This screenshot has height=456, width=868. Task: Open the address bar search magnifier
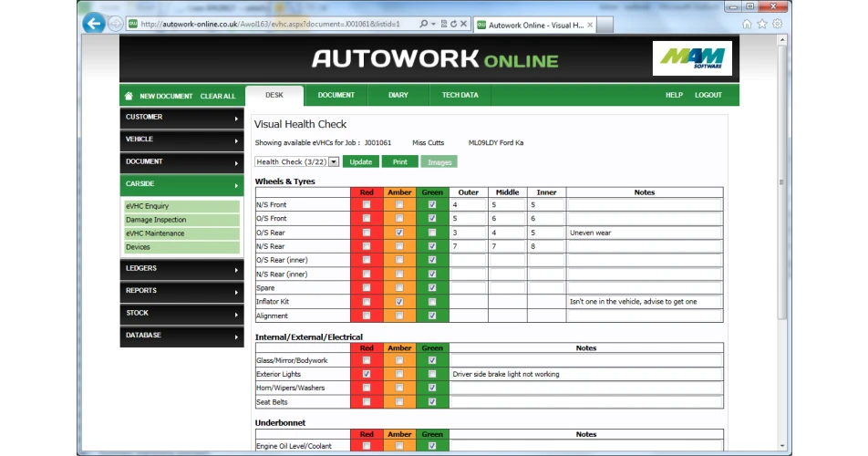click(423, 24)
